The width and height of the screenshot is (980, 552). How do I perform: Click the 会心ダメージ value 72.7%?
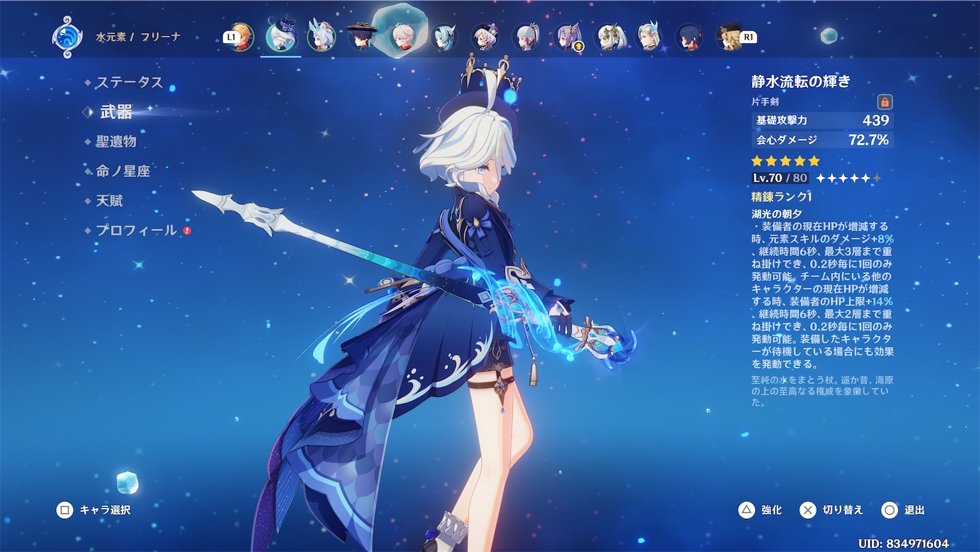(868, 140)
